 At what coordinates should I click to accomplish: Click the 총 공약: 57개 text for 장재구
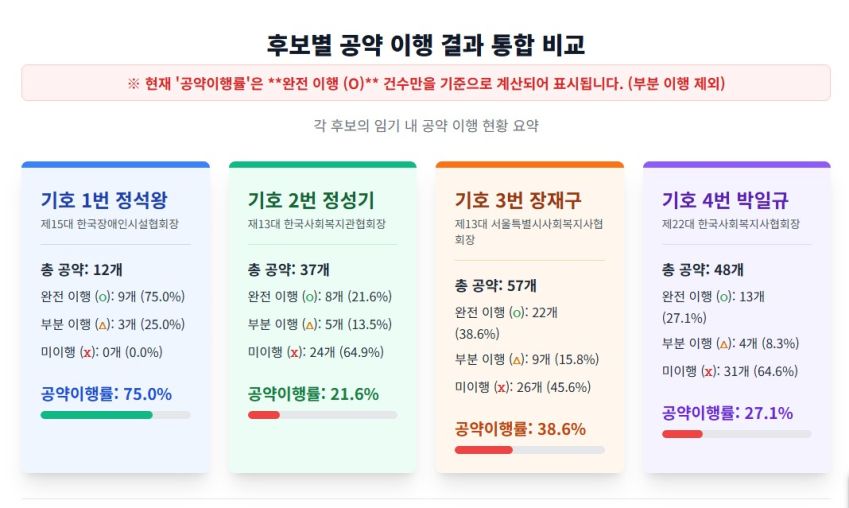(496, 285)
